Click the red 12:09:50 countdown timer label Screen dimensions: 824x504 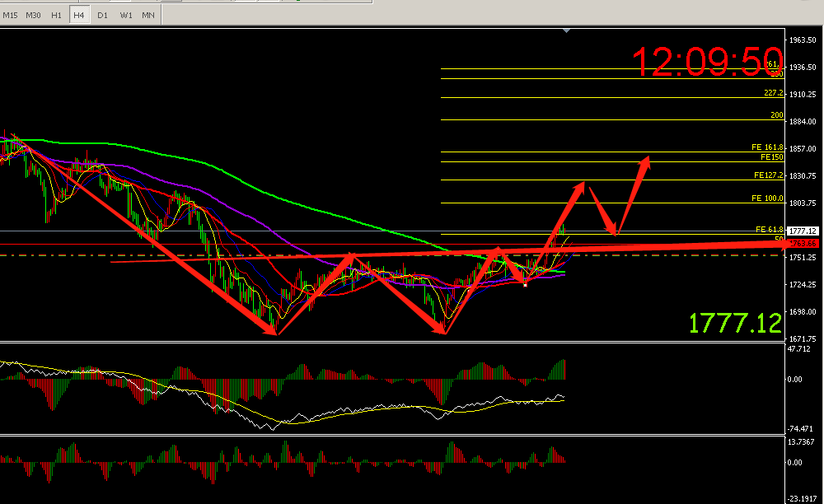point(707,62)
